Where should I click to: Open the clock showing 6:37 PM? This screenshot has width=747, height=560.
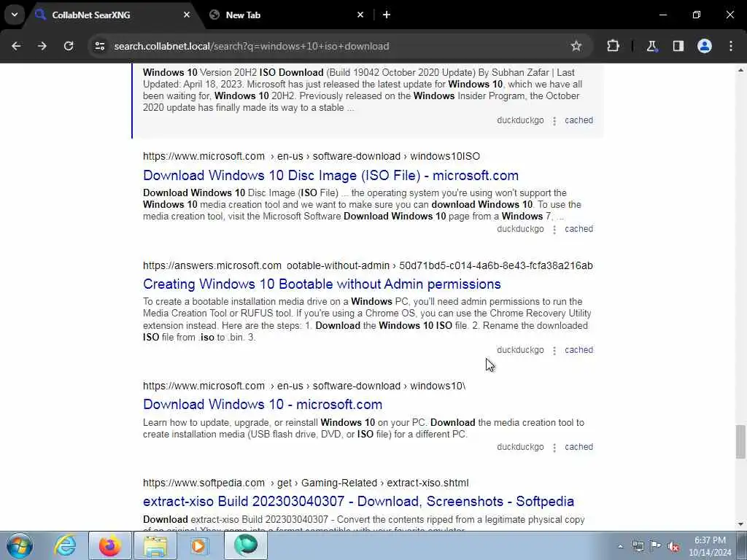[710, 546]
